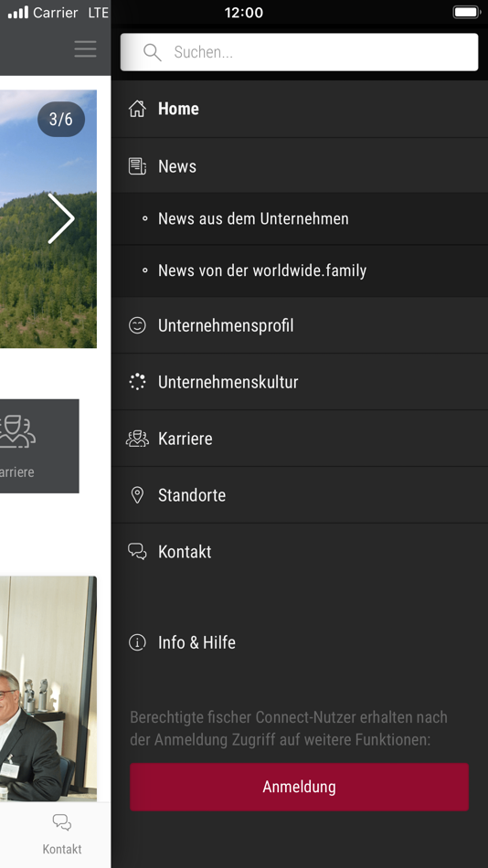Collapse the News menu section
488x868 pixels.
[300, 165]
